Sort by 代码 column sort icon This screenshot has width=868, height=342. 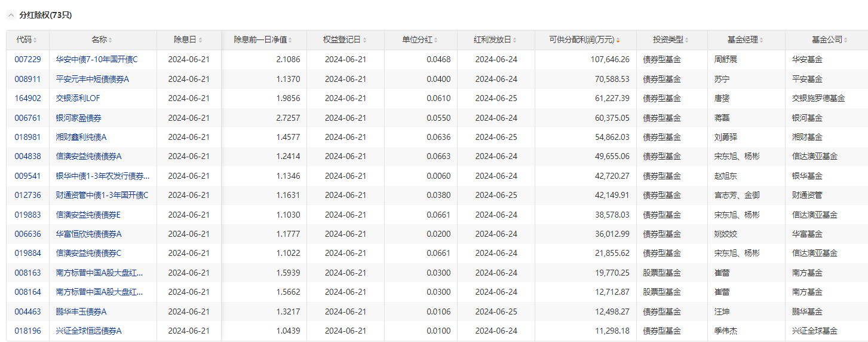[35, 40]
